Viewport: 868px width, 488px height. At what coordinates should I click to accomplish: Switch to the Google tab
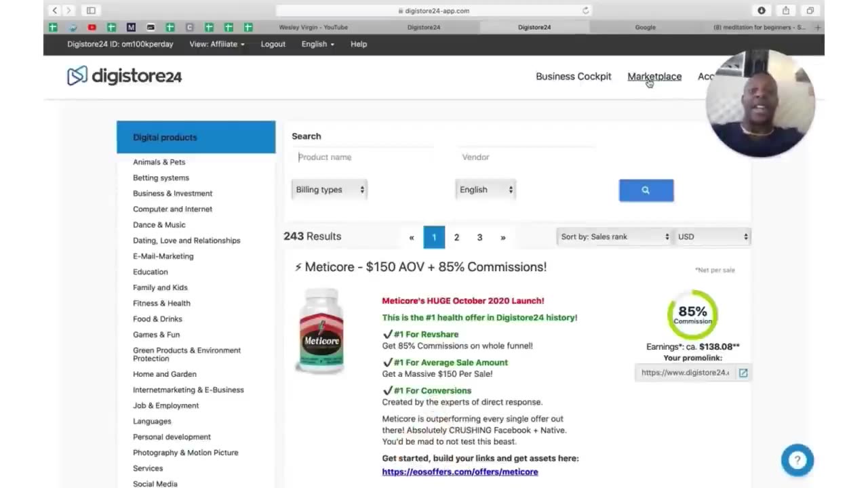click(645, 27)
